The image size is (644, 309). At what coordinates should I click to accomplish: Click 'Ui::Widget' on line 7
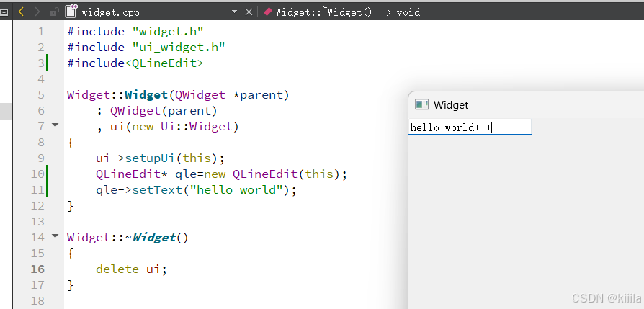tap(197, 127)
